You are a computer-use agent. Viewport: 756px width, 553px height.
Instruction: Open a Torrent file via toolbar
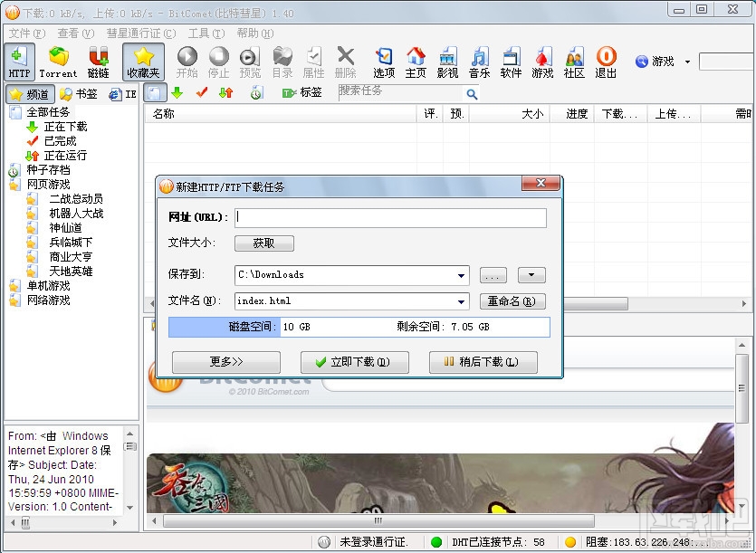pyautogui.click(x=58, y=62)
